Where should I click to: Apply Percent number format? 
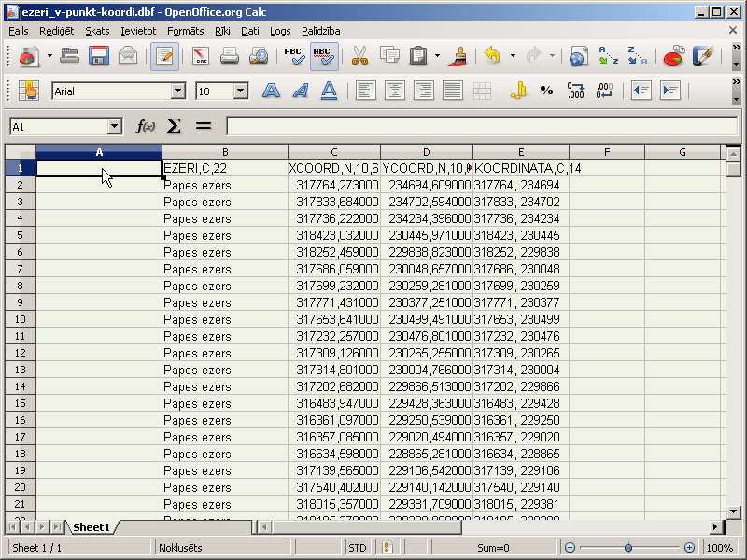pos(546,91)
